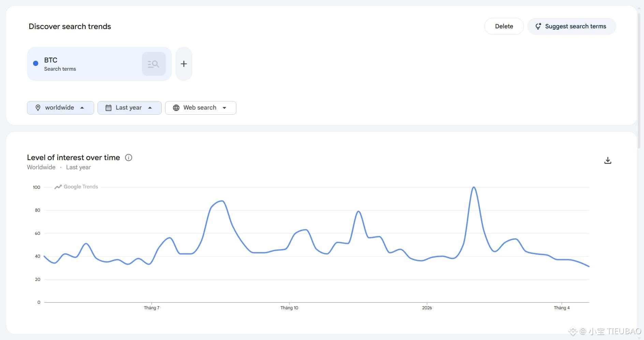Image resolution: width=644 pixels, height=340 pixels.
Task: Select the blue BTC color dot
Action: coord(35,63)
